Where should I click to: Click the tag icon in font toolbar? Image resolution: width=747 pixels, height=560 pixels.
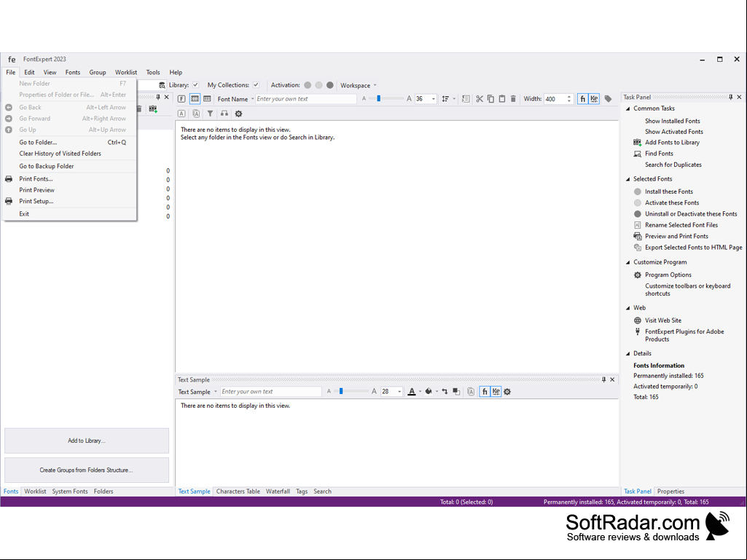[x=609, y=98]
